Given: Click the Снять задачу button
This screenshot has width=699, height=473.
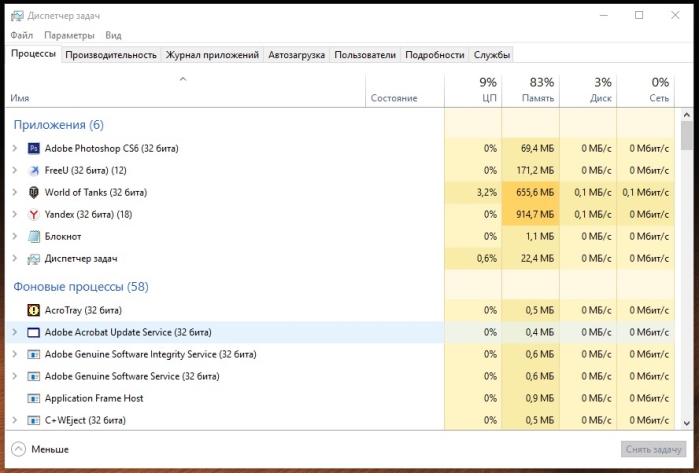Looking at the screenshot, I should 653,449.
